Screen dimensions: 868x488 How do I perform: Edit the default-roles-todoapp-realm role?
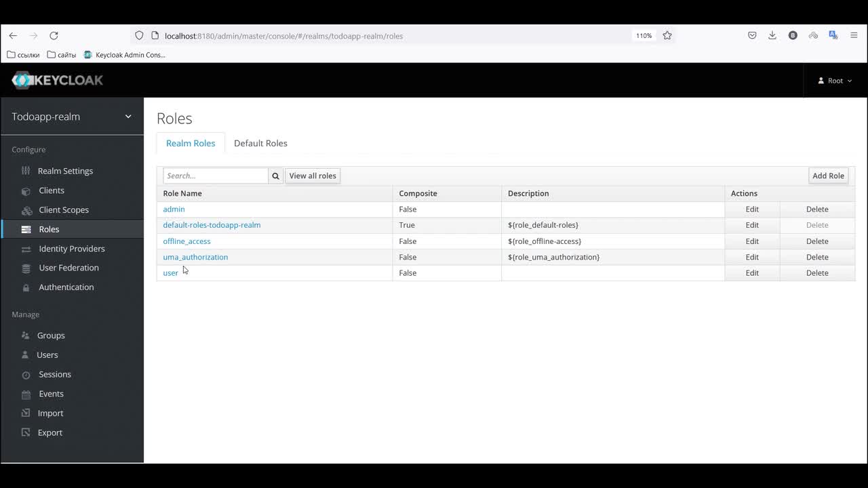tap(752, 225)
